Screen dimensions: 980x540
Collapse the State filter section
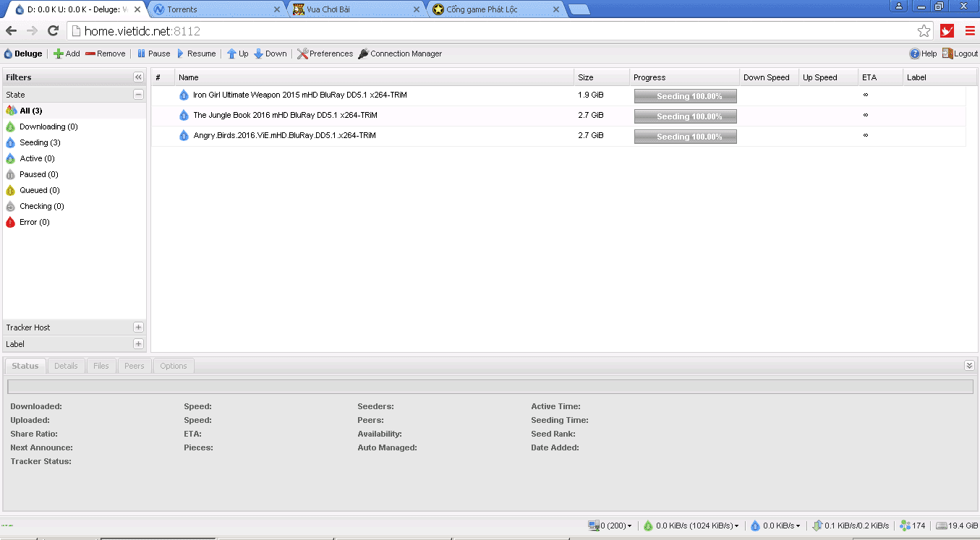pyautogui.click(x=138, y=95)
